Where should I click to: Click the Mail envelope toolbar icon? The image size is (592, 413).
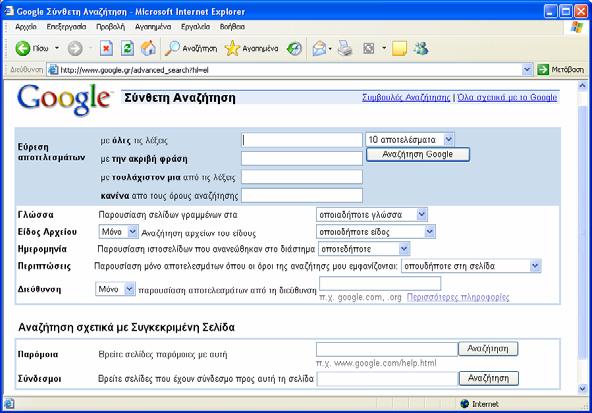[x=319, y=48]
